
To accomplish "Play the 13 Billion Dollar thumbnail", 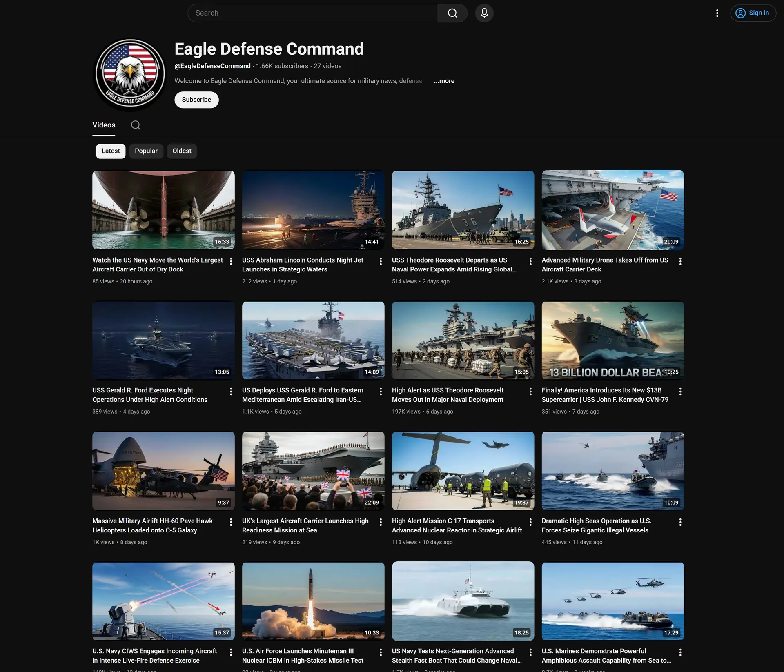I will (x=613, y=340).
